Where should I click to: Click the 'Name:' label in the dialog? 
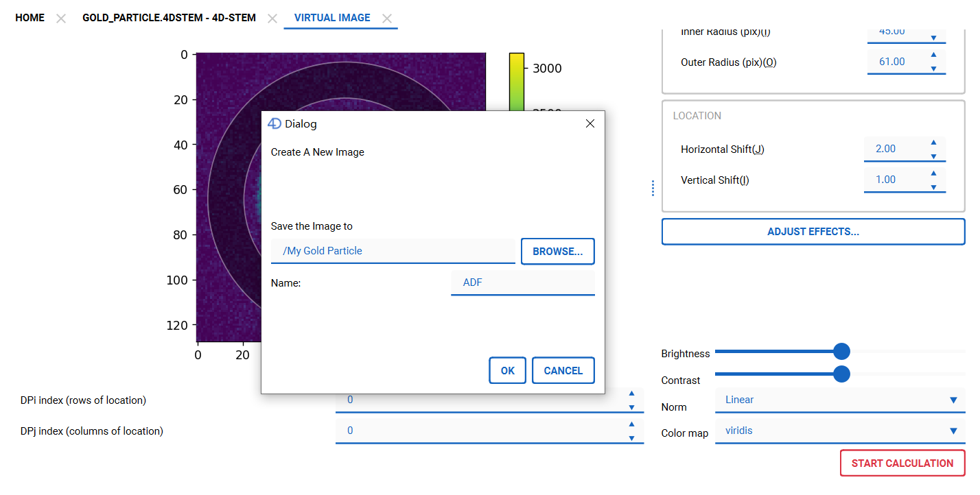point(286,282)
